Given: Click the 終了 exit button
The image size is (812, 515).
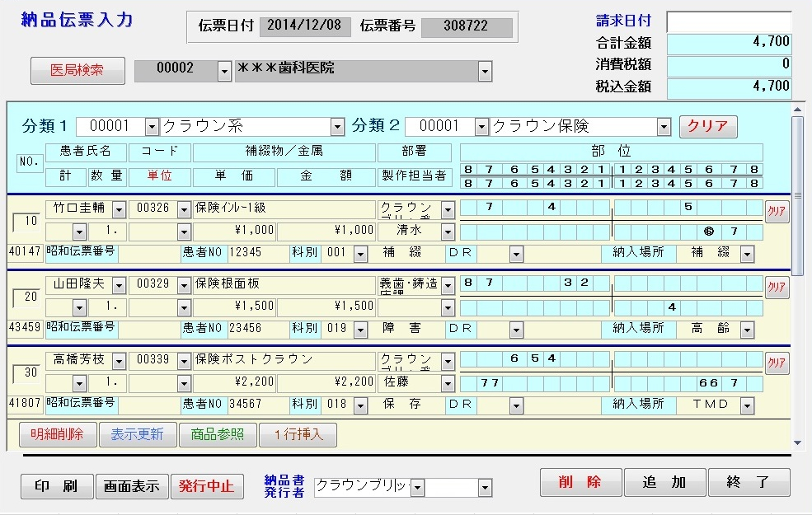Looking at the screenshot, I should coord(749,483).
